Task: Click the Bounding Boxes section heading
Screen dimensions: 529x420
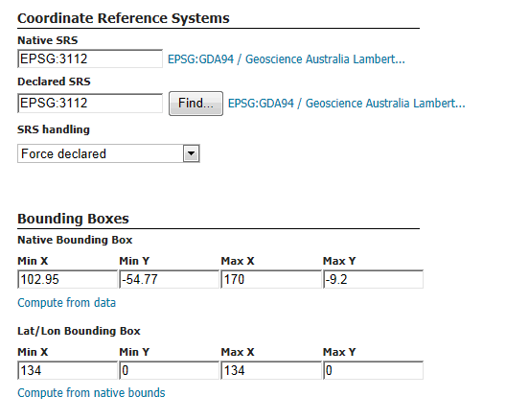Action: (x=73, y=219)
